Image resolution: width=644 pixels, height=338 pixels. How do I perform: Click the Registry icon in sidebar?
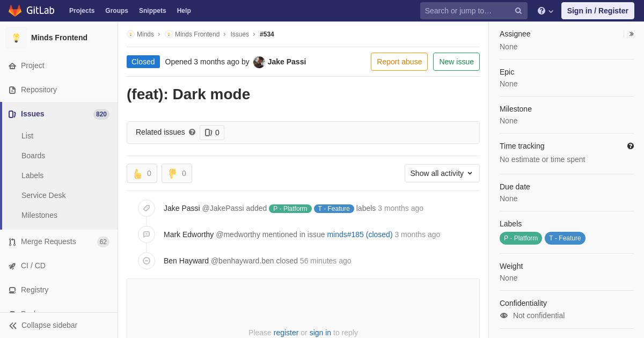12,290
